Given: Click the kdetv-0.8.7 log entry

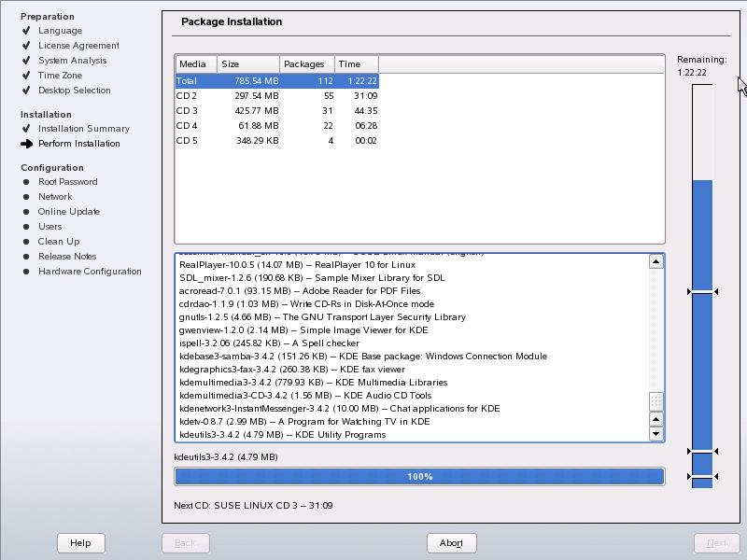Looking at the screenshot, I should click(x=304, y=422).
